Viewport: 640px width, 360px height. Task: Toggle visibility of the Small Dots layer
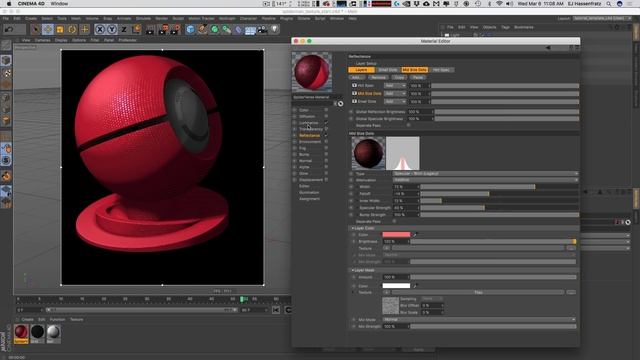(354, 101)
